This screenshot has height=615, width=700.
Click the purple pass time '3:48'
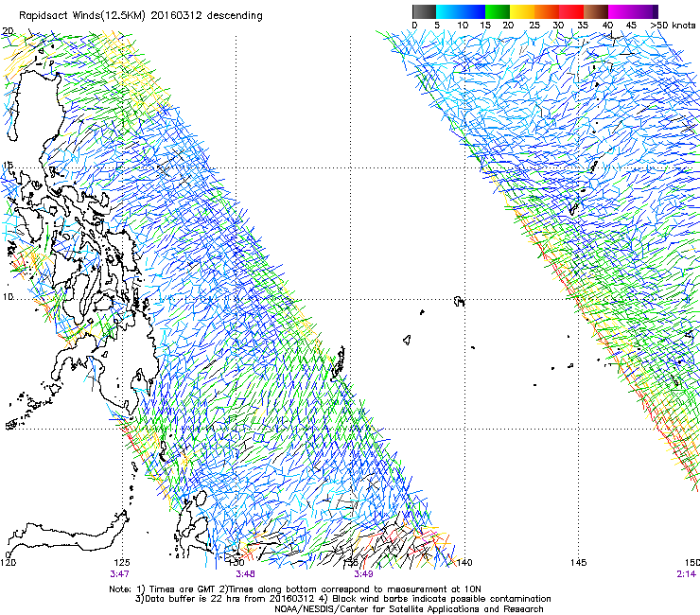pyautogui.click(x=246, y=574)
